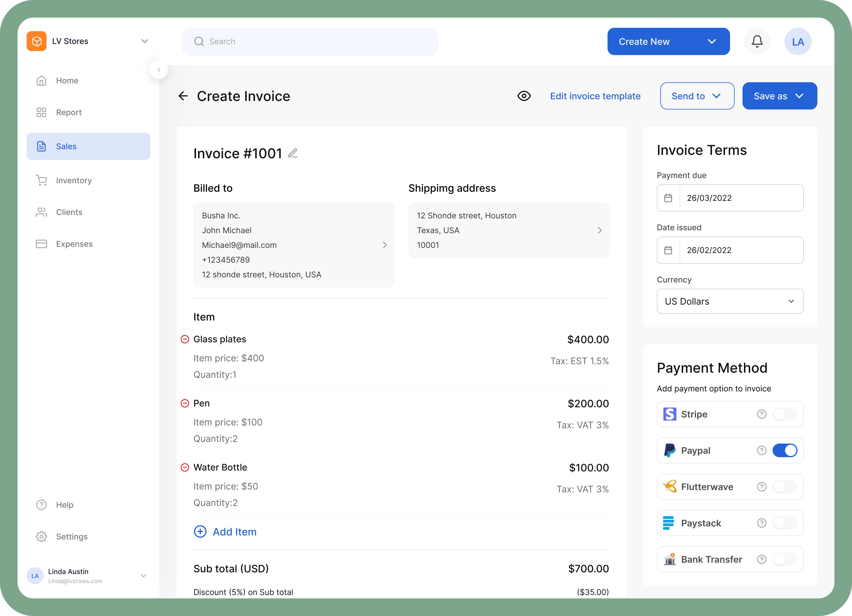This screenshot has width=852, height=616.
Task: Show help for the Flutterwave payment option
Action: tap(762, 487)
